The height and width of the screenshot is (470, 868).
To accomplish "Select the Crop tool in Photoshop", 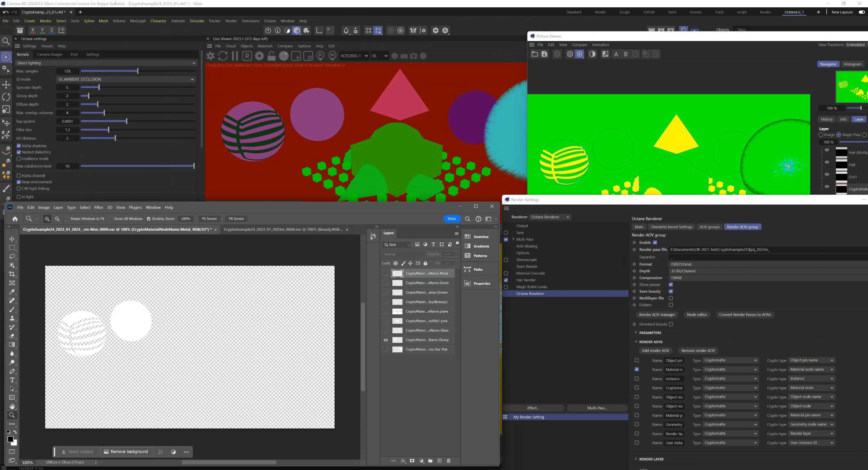I will [12, 274].
